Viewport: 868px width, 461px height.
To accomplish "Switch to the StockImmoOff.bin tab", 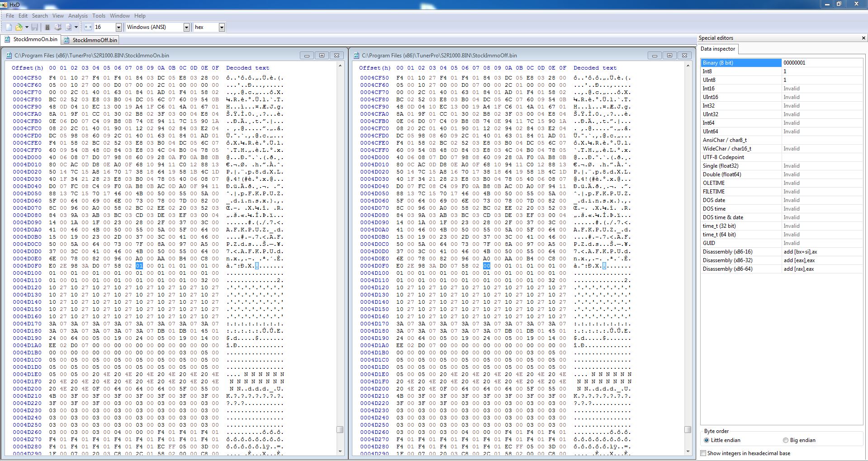I will pos(90,40).
